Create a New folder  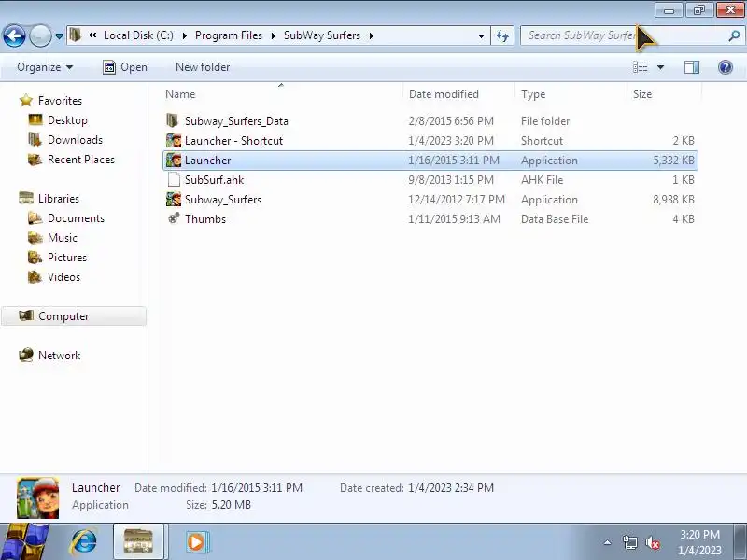(203, 67)
